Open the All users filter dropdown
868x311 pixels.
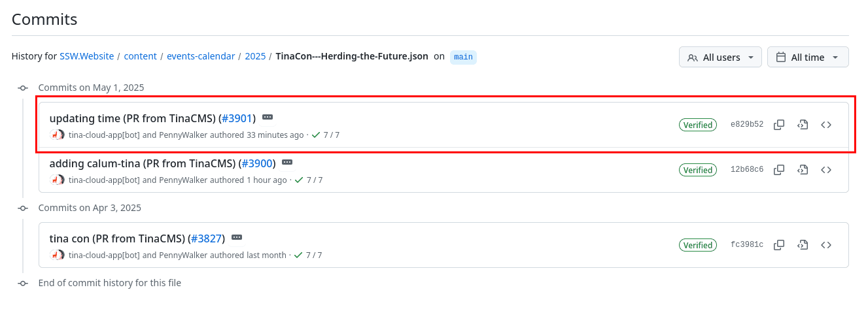pos(720,57)
